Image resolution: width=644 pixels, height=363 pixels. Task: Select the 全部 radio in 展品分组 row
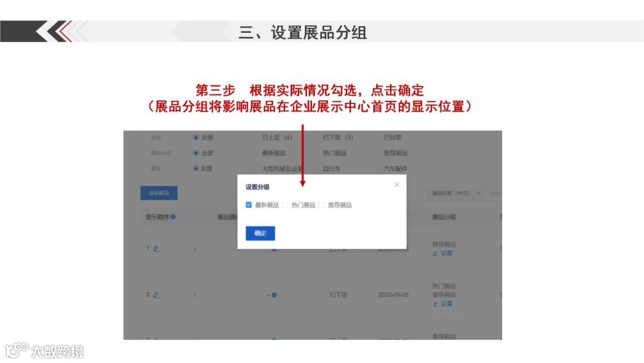196,153
